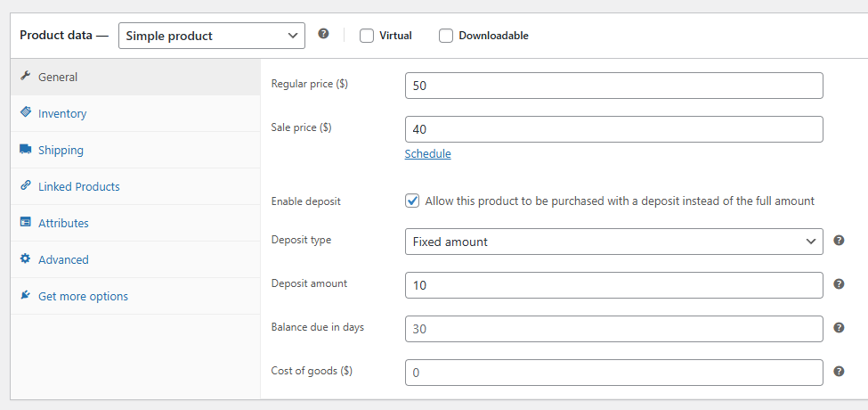Click the Sale price ($) label
Image resolution: width=868 pixels, height=410 pixels.
(301, 127)
